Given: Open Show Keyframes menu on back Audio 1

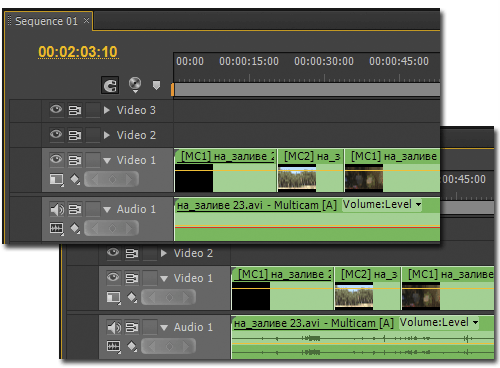Looking at the screenshot, I should pyautogui.click(x=132, y=347).
